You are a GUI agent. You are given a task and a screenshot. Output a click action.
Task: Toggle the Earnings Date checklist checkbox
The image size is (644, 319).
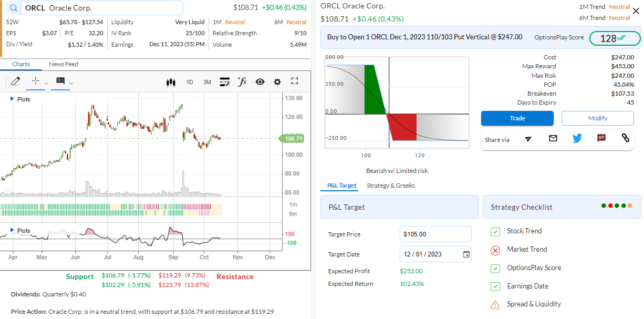pos(495,286)
